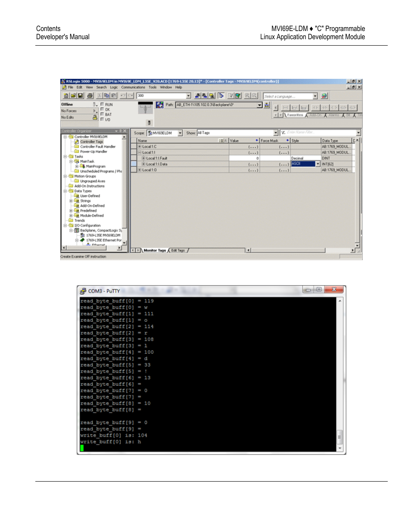The image size is (411, 532).
Task: Click the Copy toolbar icon
Action: coord(107,96)
